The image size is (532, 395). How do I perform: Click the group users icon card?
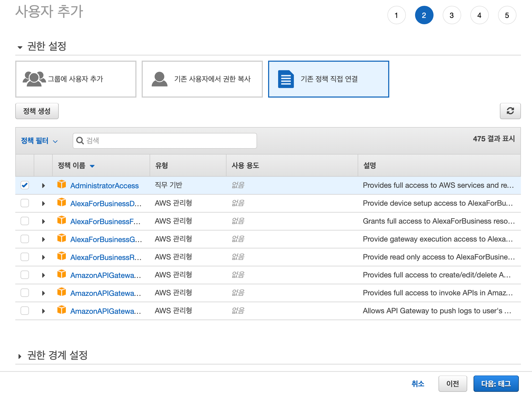pyautogui.click(x=34, y=79)
